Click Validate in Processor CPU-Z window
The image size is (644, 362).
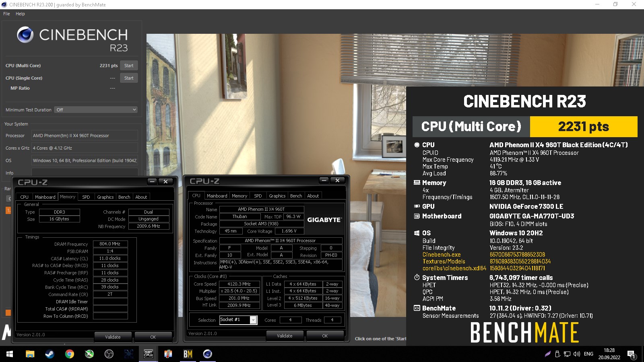click(x=285, y=336)
